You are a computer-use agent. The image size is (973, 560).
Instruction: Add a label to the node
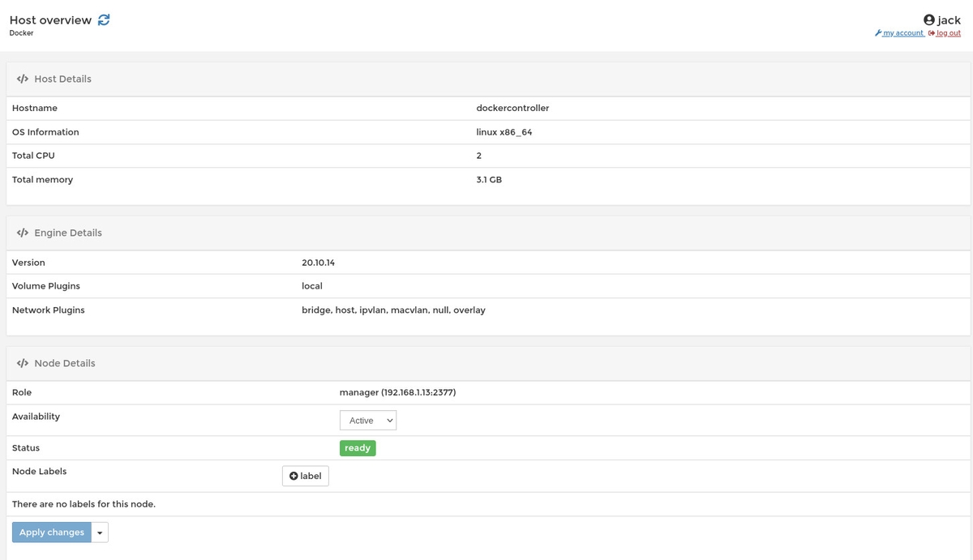[x=306, y=476]
